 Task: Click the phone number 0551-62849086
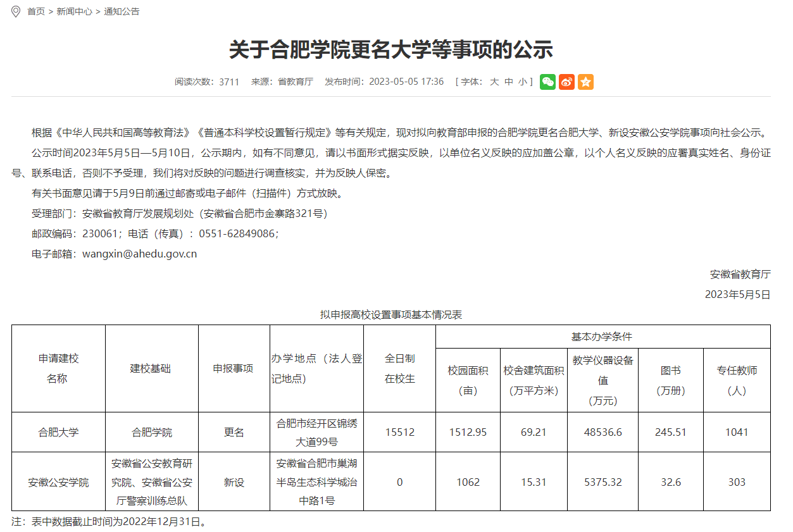[237, 233]
